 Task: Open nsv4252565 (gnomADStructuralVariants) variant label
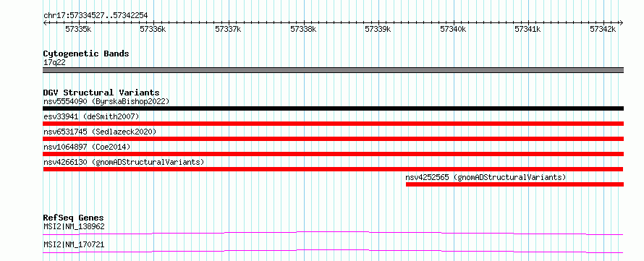(486, 177)
